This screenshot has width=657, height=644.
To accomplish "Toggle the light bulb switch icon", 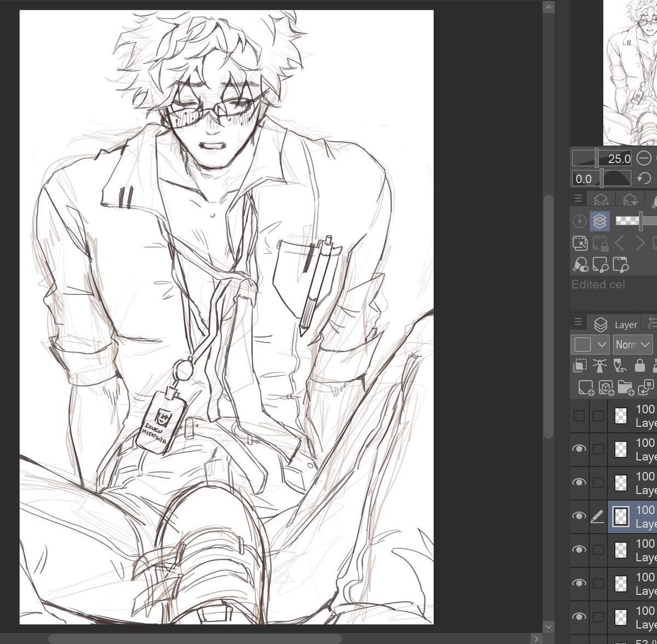I will (580, 265).
